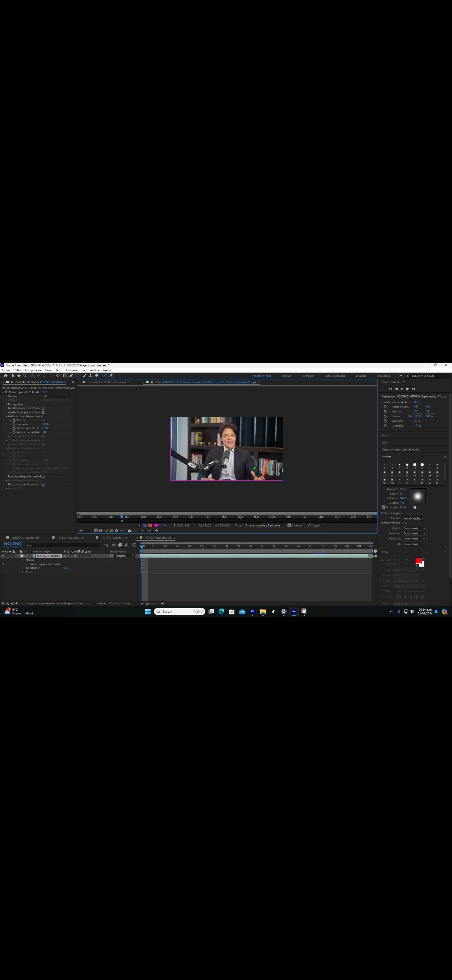The width and height of the screenshot is (452, 980).
Task: Select the Rectangle shape tool
Action: [x=65, y=376]
